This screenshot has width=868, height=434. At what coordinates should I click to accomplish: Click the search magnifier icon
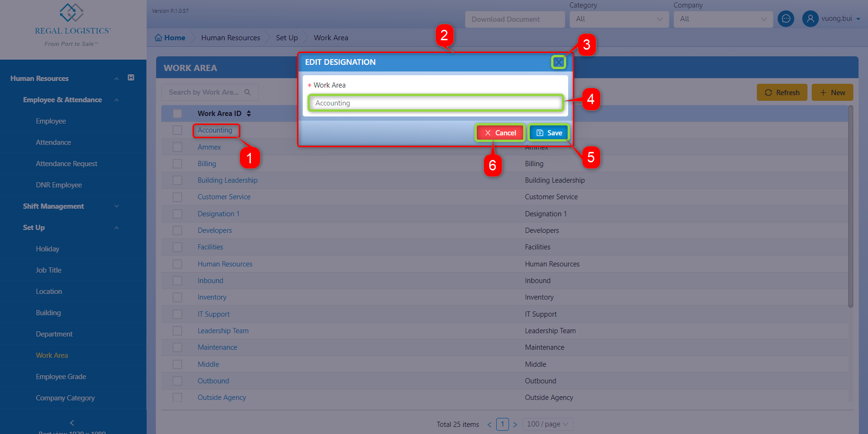tap(247, 92)
